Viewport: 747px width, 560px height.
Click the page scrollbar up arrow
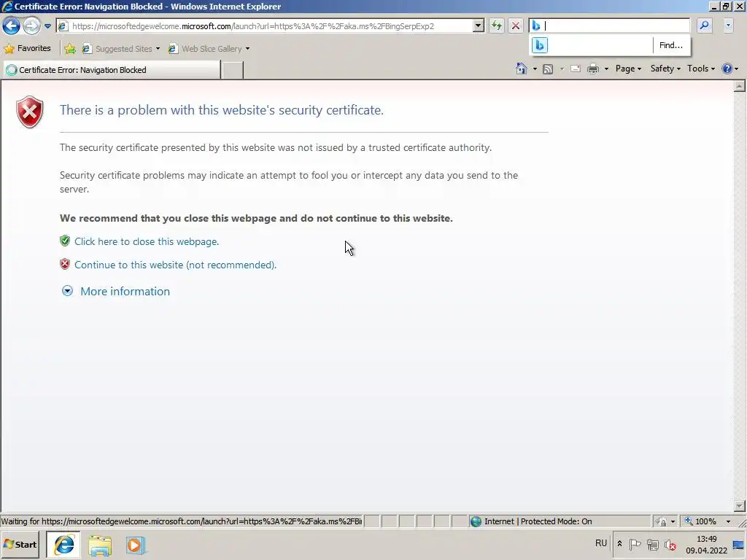pyautogui.click(x=740, y=86)
